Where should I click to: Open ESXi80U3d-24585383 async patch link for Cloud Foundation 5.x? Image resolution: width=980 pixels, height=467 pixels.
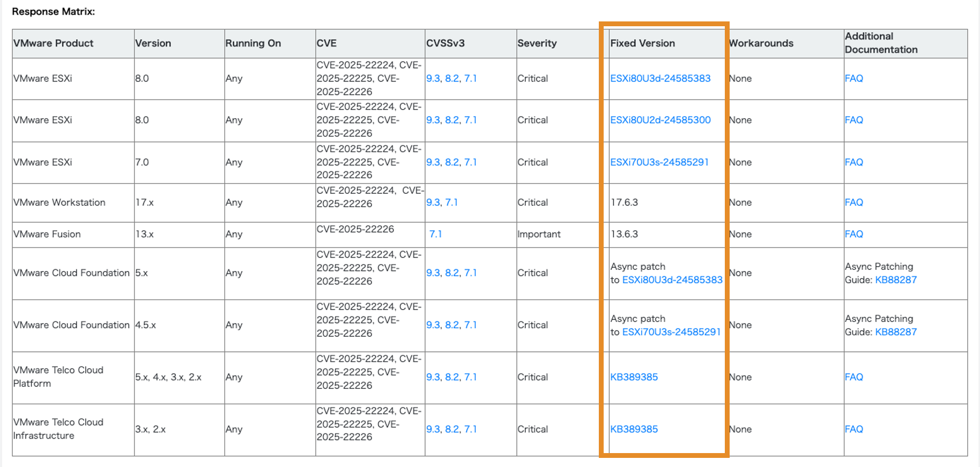(672, 280)
